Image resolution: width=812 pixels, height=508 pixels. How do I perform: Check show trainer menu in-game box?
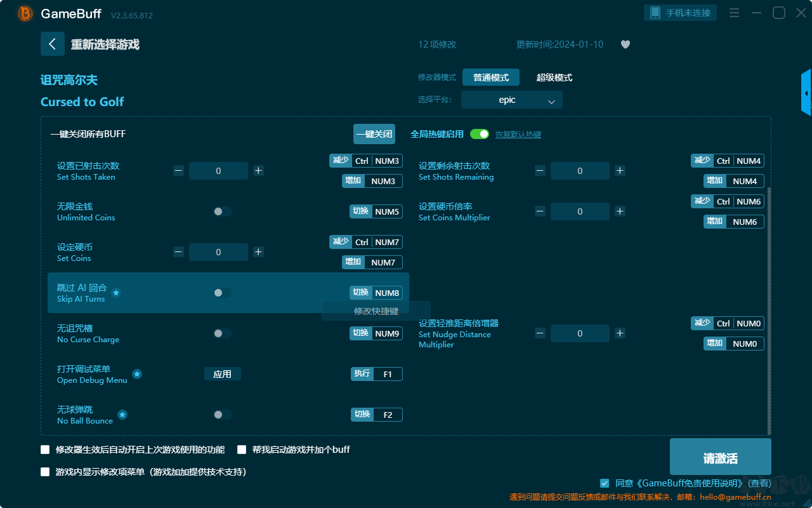45,472
